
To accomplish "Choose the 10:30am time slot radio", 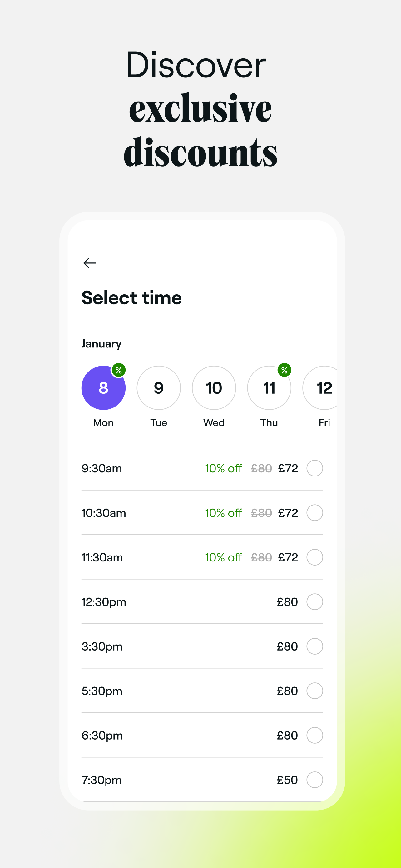I will tap(314, 513).
